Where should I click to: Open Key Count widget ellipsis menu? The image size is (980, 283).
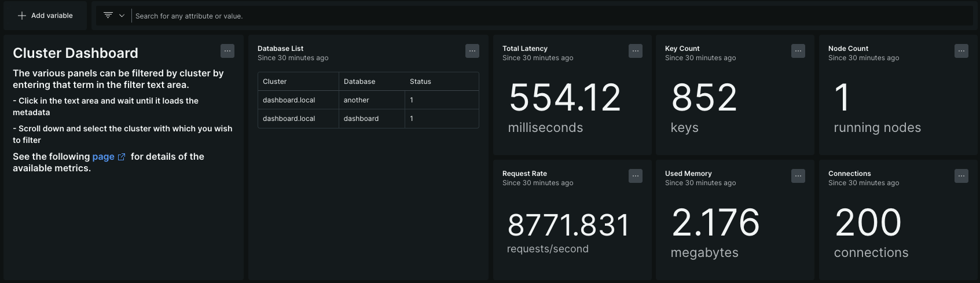point(798,51)
